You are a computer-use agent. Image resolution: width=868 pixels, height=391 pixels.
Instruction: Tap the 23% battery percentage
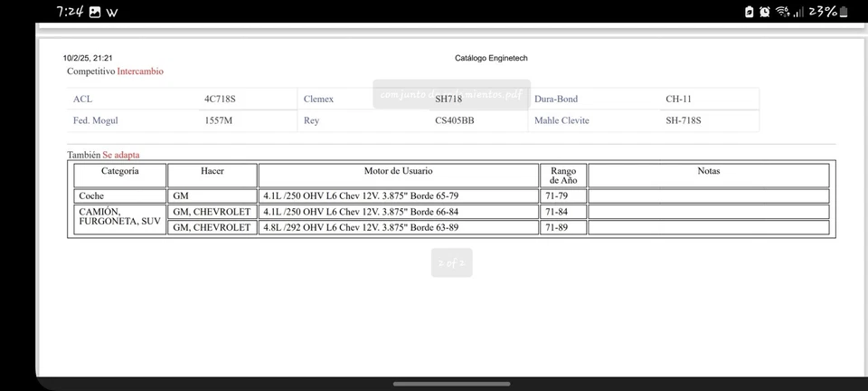823,12
